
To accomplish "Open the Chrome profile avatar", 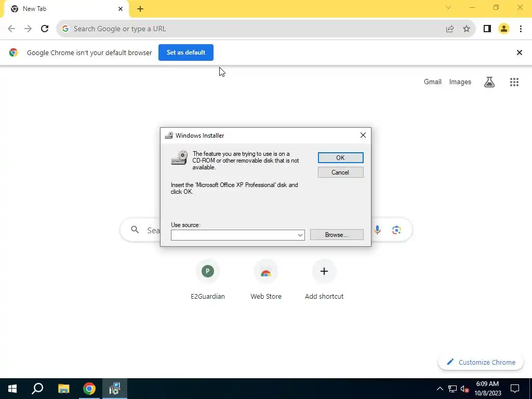I will coord(504,29).
